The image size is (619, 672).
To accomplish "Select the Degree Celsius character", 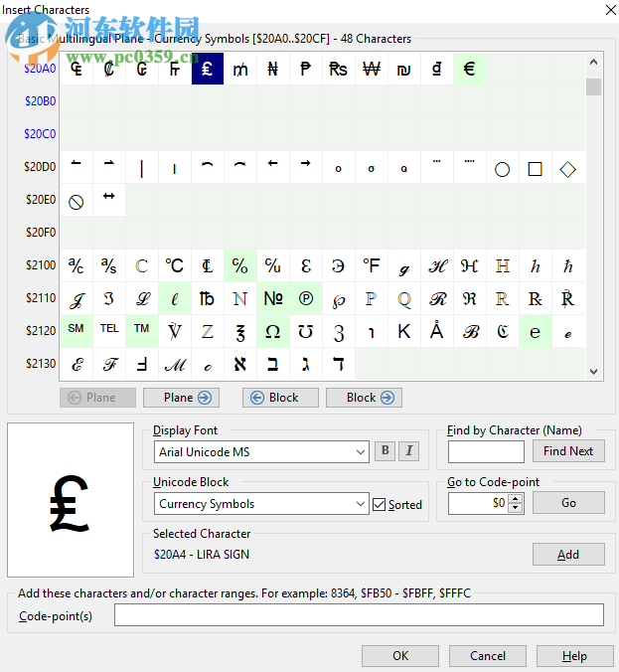I will 175,265.
